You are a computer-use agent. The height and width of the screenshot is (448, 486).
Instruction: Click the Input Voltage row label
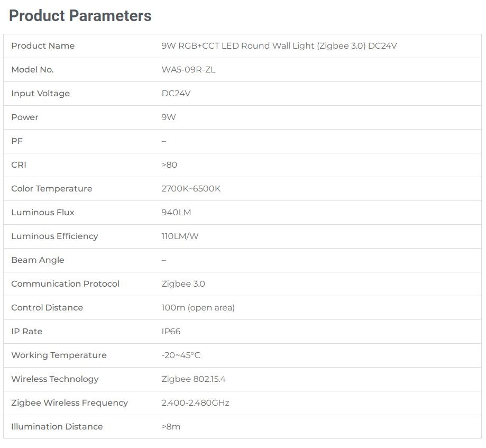point(41,94)
